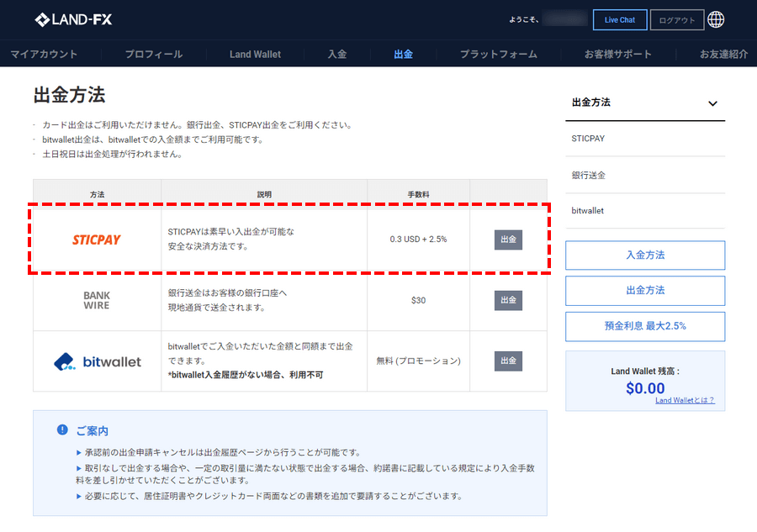Screen dimensions: 757x532
Task: Click the LAND-FX logo
Action: click(x=73, y=20)
